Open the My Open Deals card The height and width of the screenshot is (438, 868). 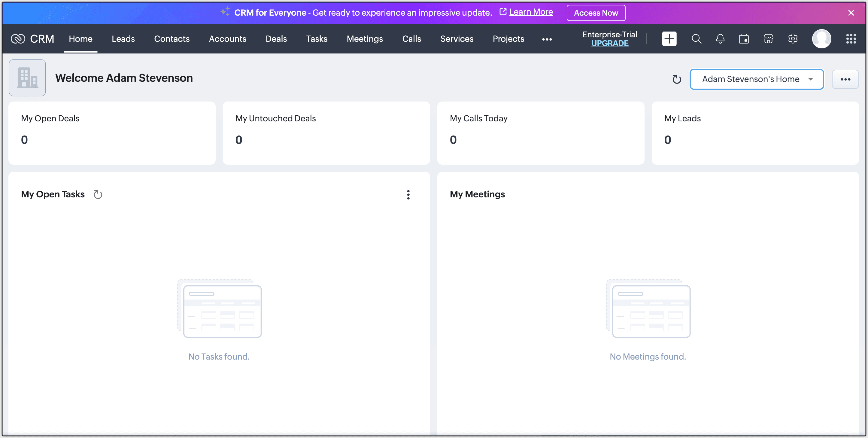coord(112,133)
